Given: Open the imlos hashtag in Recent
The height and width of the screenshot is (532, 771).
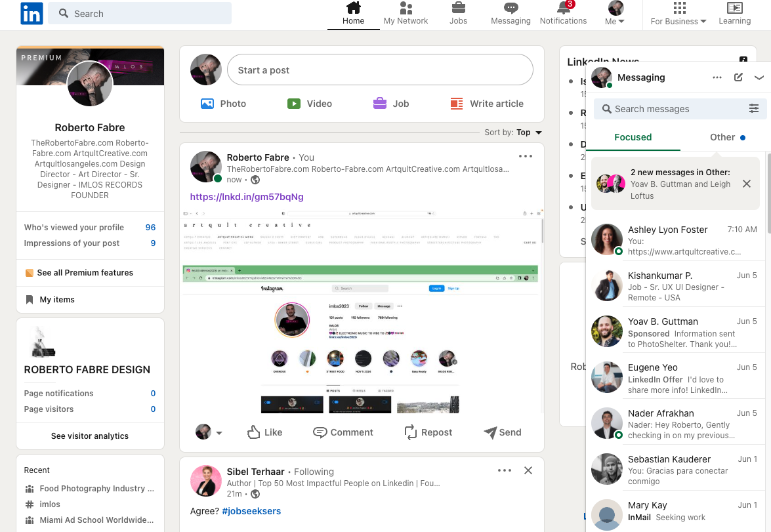Looking at the screenshot, I should click(x=43, y=504).
